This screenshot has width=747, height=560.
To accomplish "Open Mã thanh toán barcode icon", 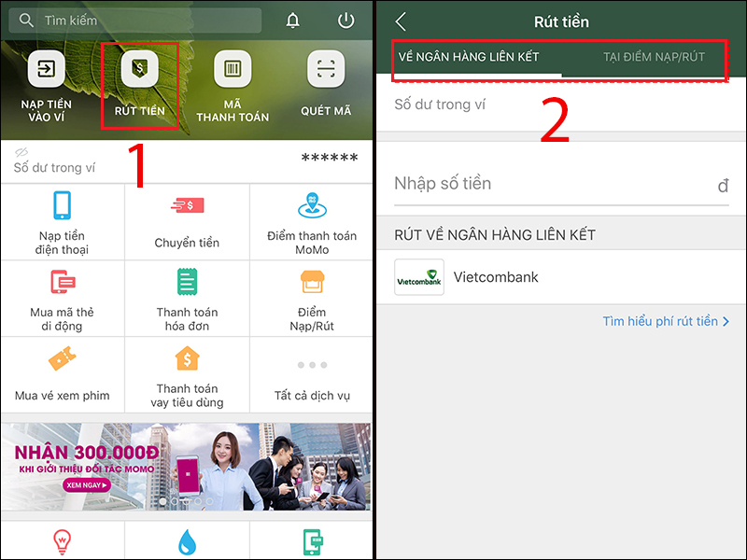I will [233, 69].
